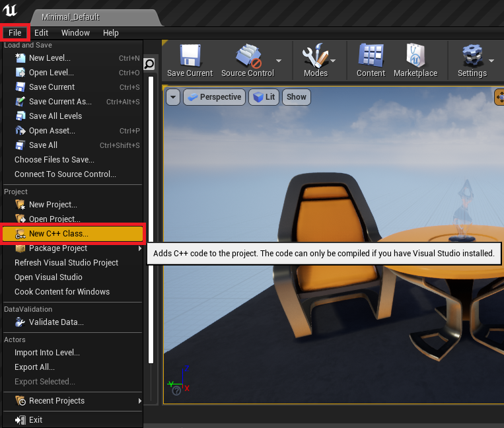Expand the Settings dropdown arrow

coord(491,60)
